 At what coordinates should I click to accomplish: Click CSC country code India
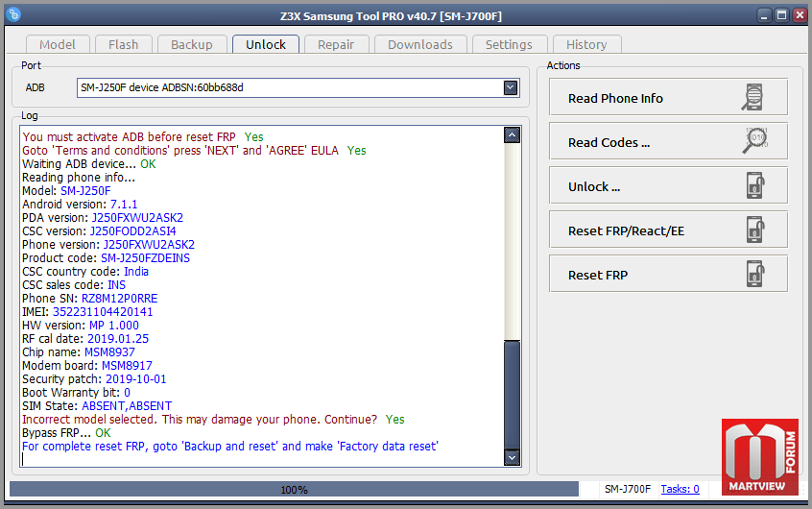136,272
